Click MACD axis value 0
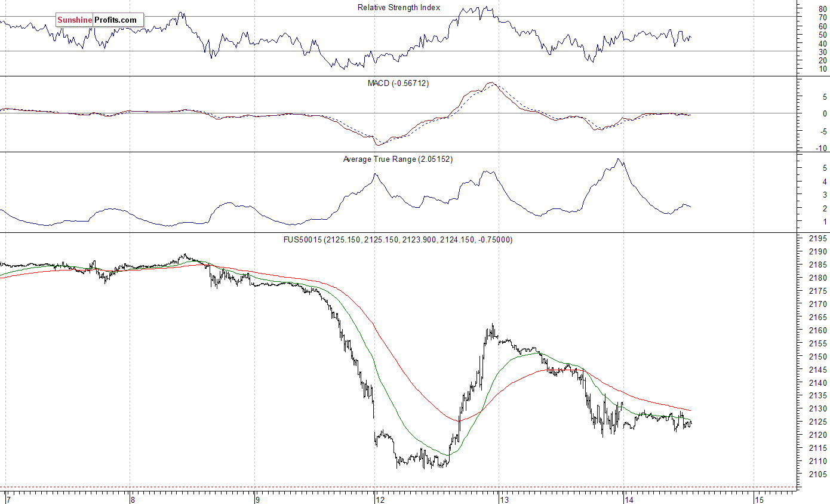 825,113
